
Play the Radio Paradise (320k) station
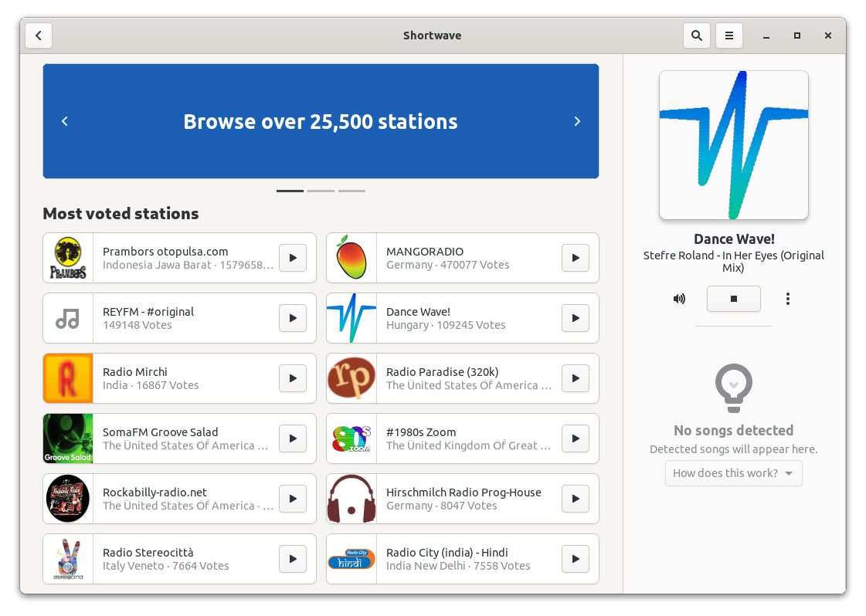click(x=576, y=378)
